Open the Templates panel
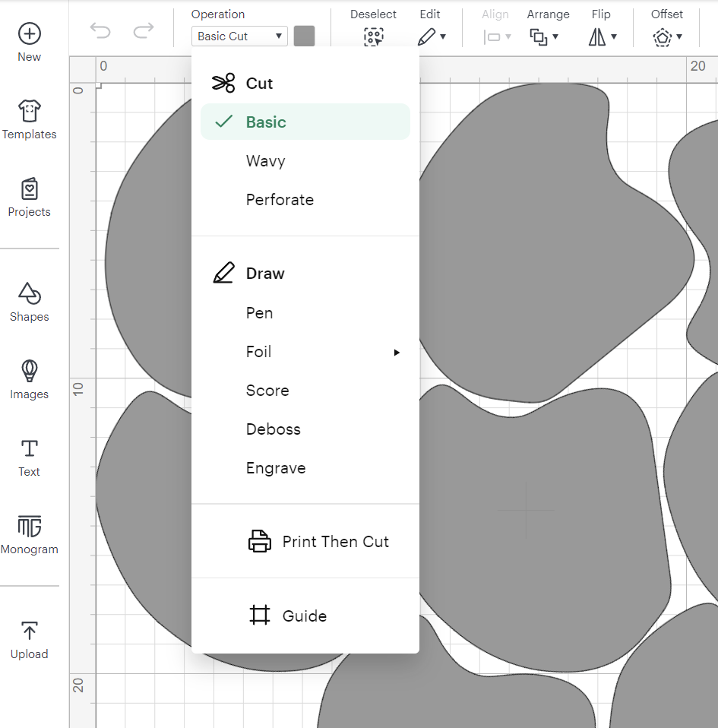718x728 pixels. 29,112
